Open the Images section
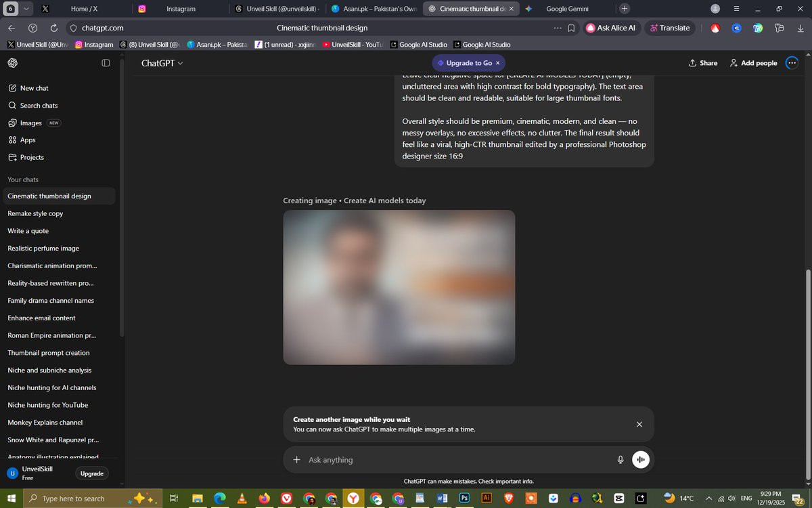The width and height of the screenshot is (812, 508). [34, 123]
